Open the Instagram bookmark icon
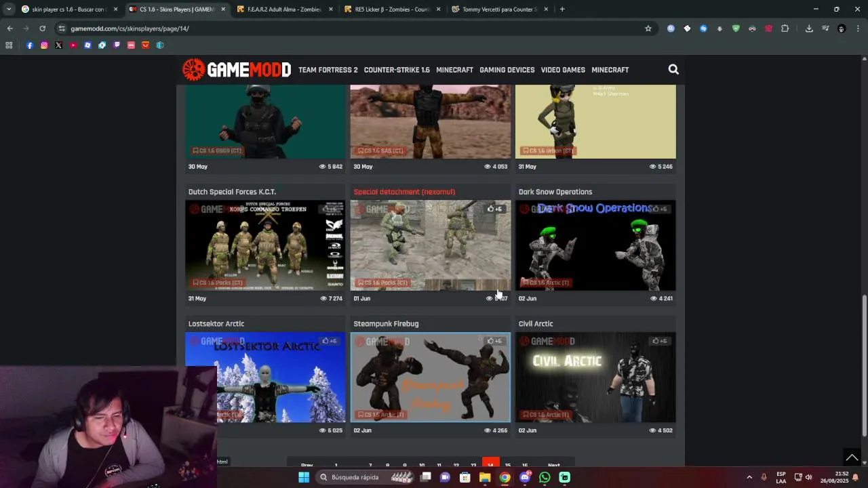 click(44, 45)
